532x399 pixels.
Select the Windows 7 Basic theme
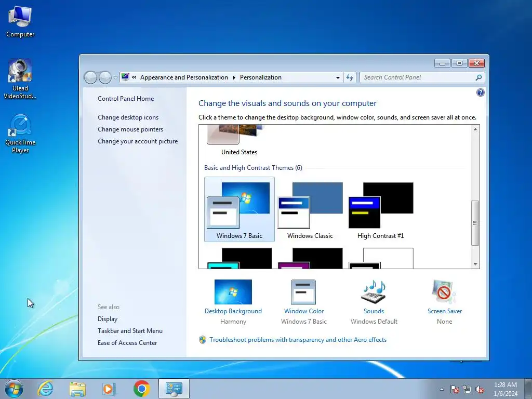(x=239, y=209)
